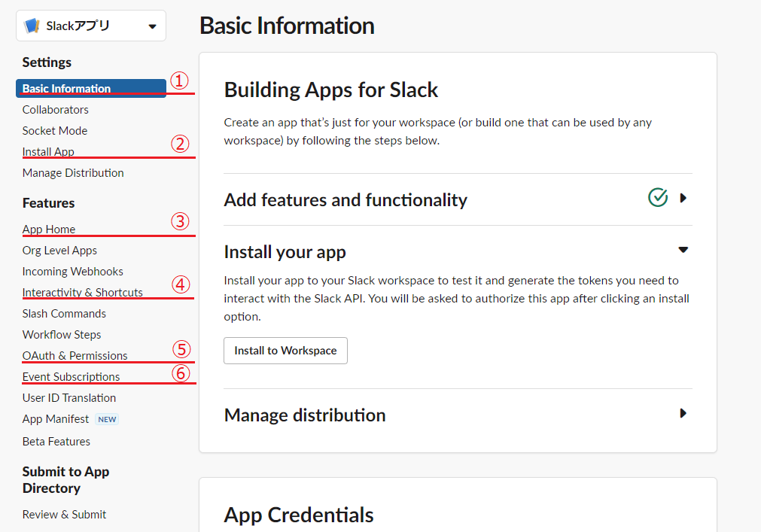
Task: Open the Collaborators settings page
Action: [x=56, y=110]
